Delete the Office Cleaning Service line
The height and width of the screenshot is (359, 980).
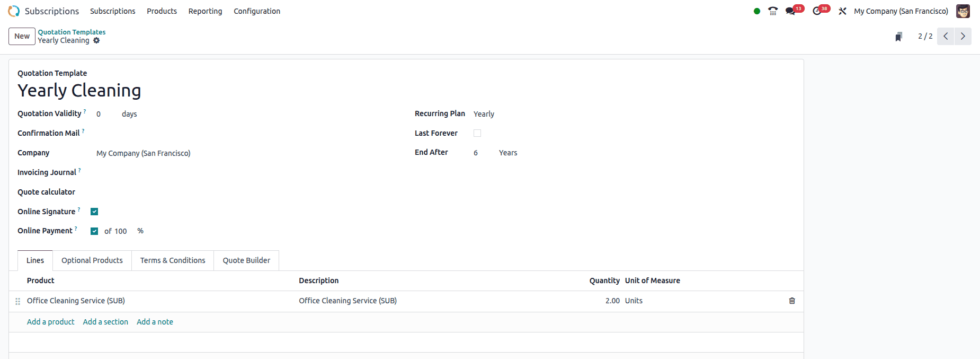(792, 301)
